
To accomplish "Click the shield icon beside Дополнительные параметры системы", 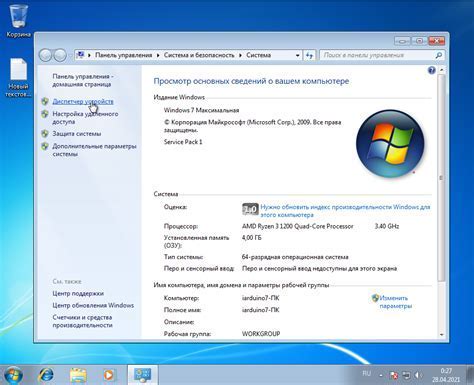I will pos(45,146).
